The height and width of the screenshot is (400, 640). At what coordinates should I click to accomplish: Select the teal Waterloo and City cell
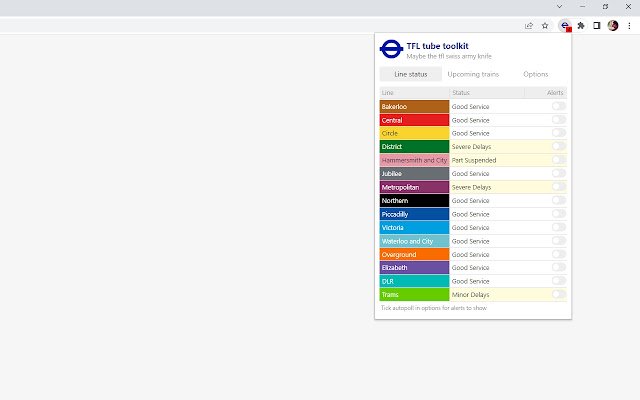tap(414, 241)
